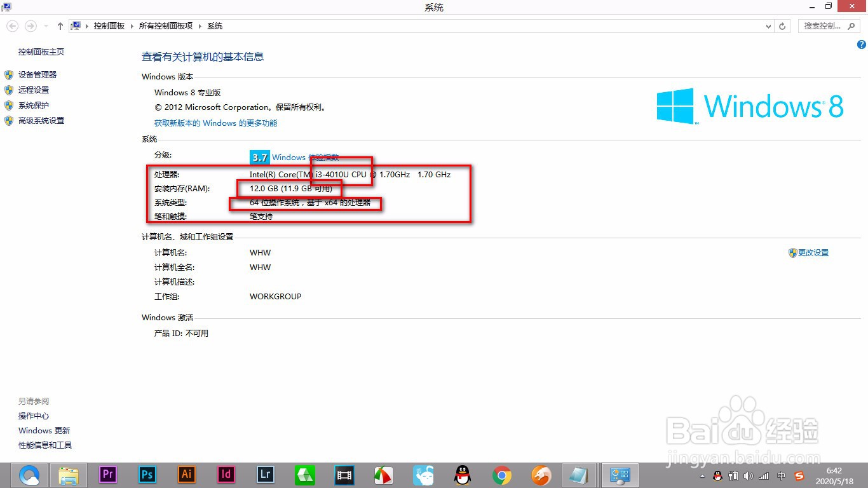
Task: Click Windows 8 专业版 edition text
Action: pos(187,93)
